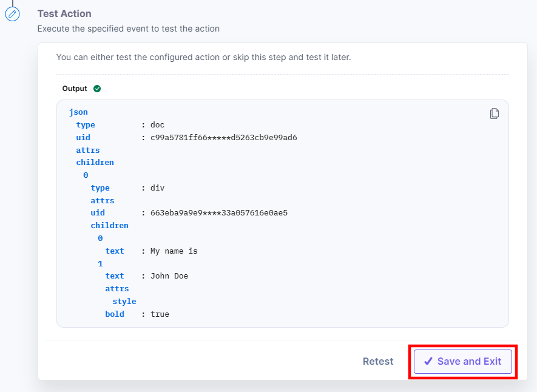This screenshot has width=537, height=392.
Task: Click the Output label
Action: (x=75, y=89)
